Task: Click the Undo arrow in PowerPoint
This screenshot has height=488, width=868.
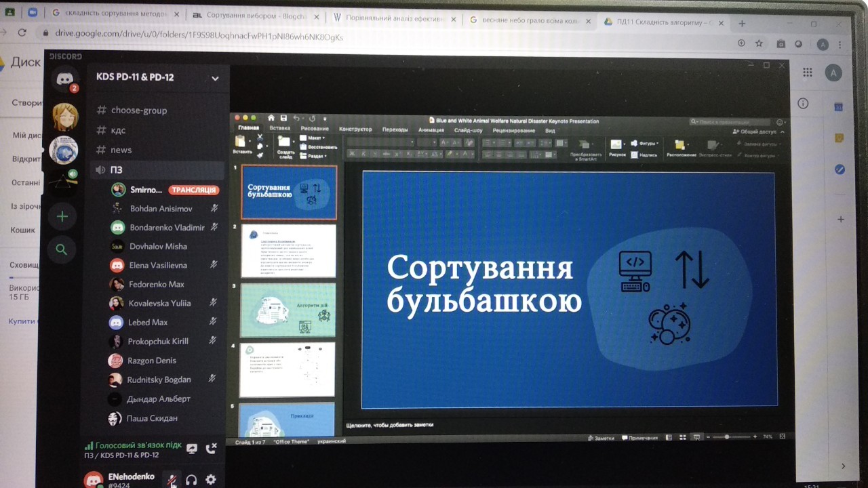Action: [x=296, y=119]
